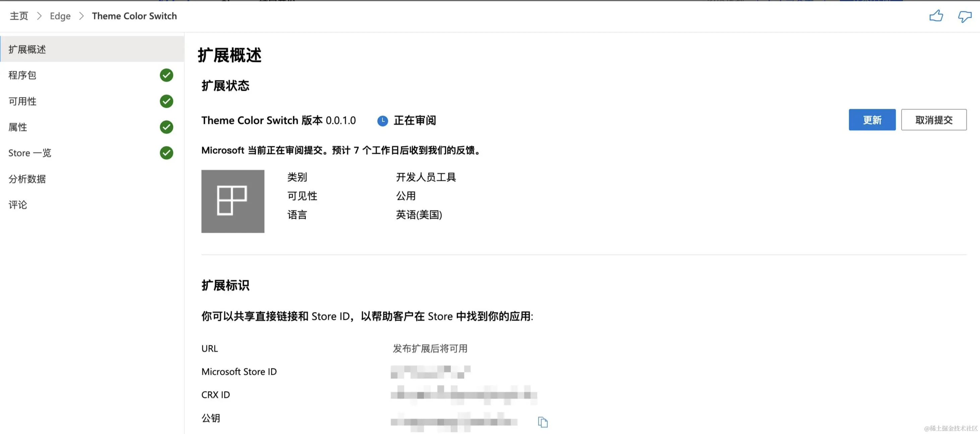Screen dimensions: 980x434
Task: Open Edge breadcrumb link
Action: coord(60,16)
